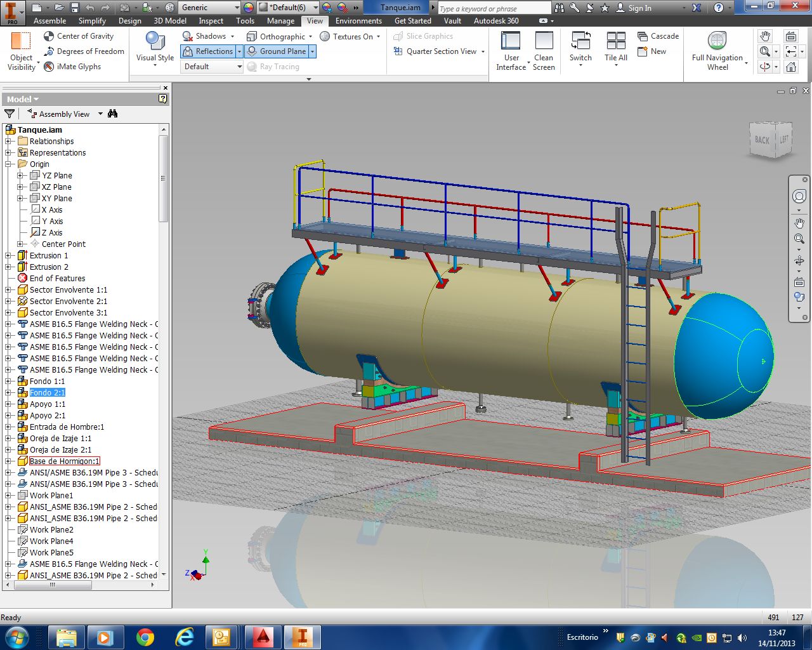812x650 pixels.
Task: Open the Manage ribbon tab
Action: pyautogui.click(x=280, y=21)
